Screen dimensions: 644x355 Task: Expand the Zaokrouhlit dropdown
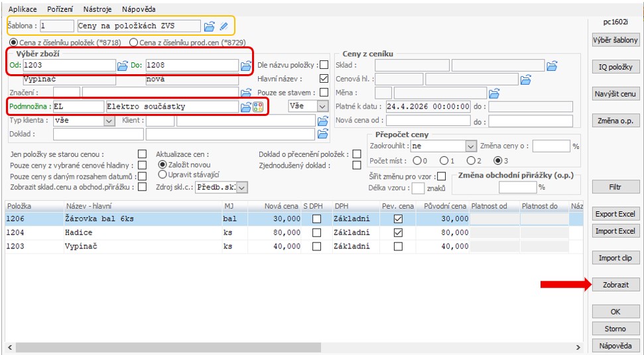pyautogui.click(x=470, y=146)
